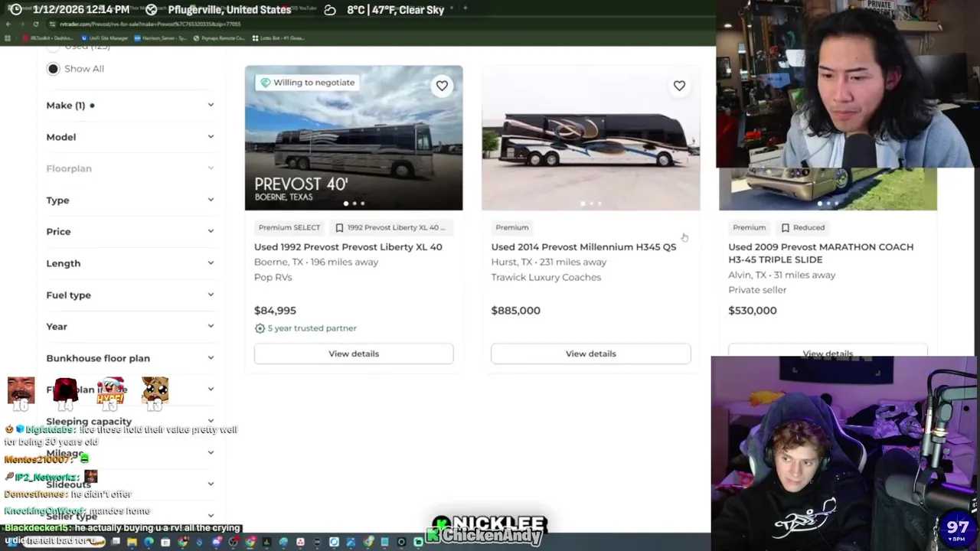Expand the Price filter
The width and height of the screenshot is (980, 551).
coord(130,231)
